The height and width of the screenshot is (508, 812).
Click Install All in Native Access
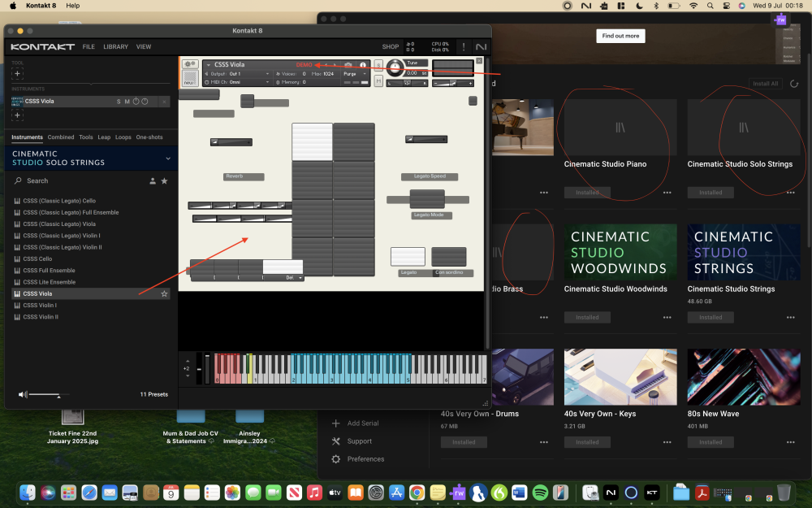766,84
